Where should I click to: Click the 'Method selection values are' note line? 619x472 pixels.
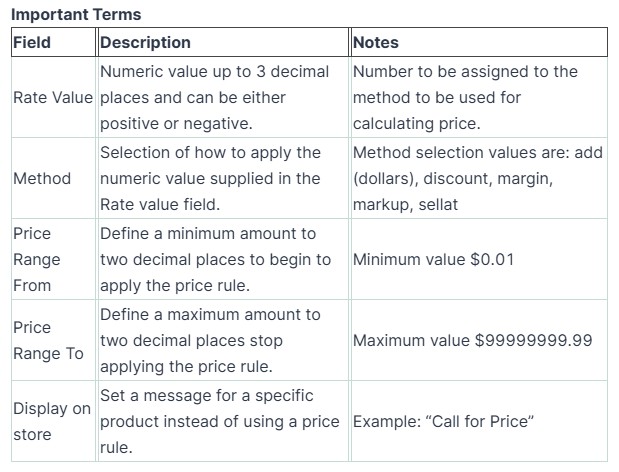pos(472,152)
